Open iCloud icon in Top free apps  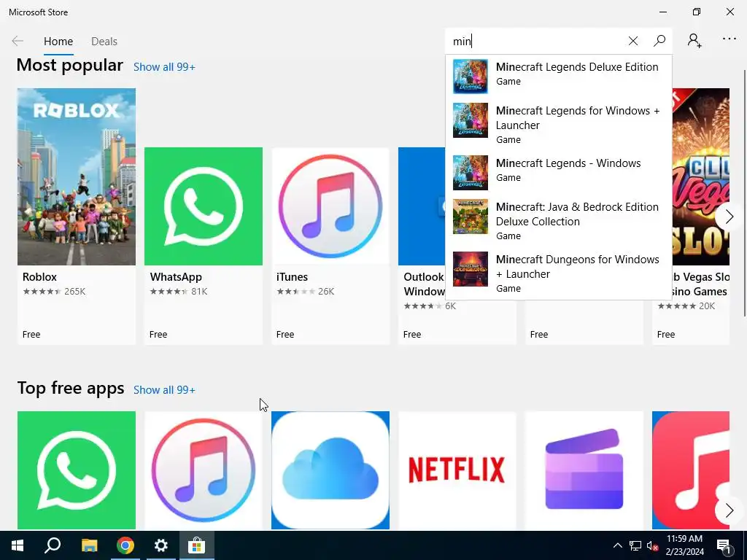click(x=330, y=470)
